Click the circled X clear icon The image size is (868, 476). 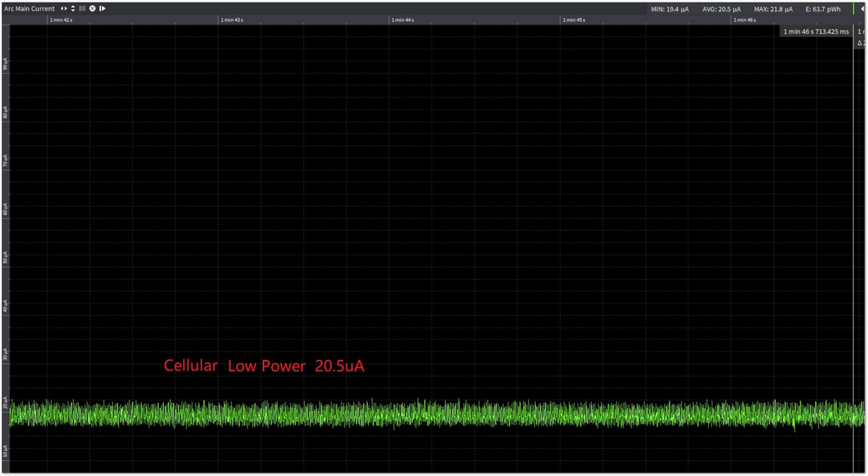[x=93, y=9]
